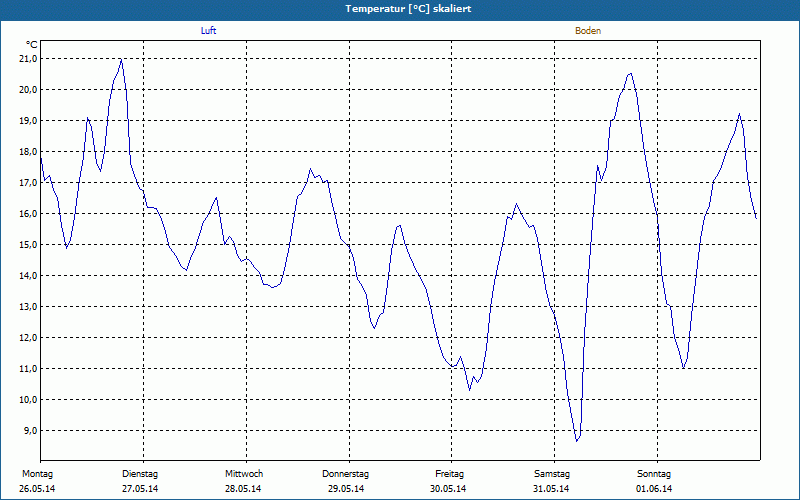The height and width of the screenshot is (500, 800).
Task: Click the '16,0' y-axis value
Action: (29, 214)
